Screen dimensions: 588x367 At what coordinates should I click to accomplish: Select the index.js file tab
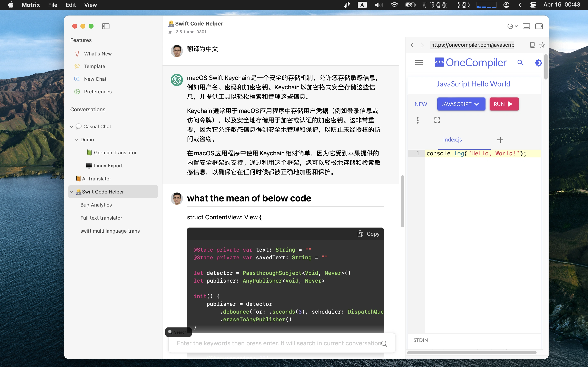[x=452, y=140]
